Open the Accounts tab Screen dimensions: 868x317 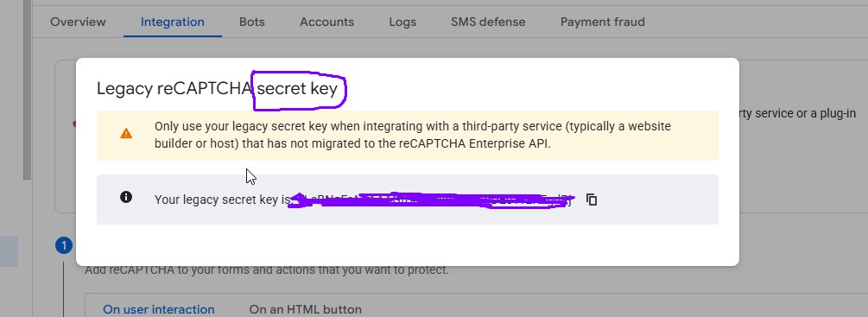coord(327,22)
